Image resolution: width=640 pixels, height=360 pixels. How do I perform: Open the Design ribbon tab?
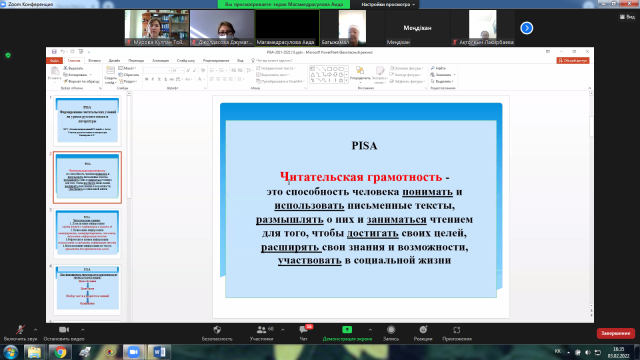[x=114, y=60]
